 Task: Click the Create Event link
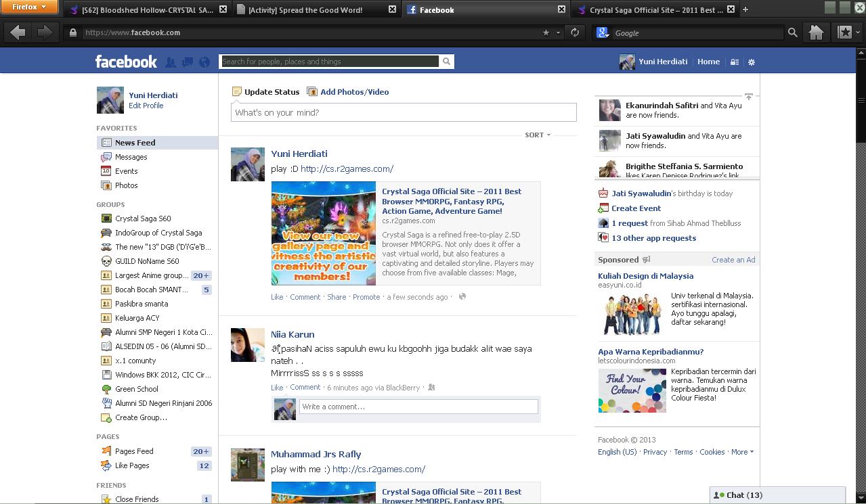(636, 208)
